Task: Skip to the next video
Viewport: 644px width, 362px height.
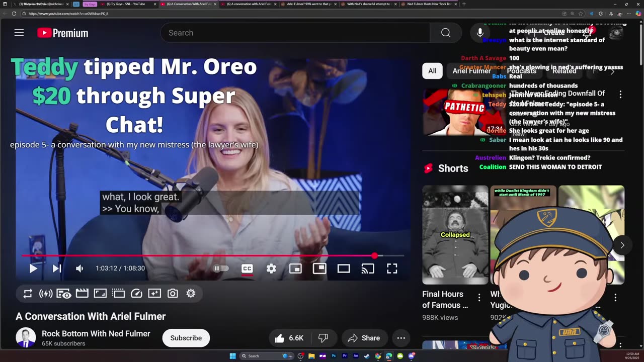Action: pos(57,268)
